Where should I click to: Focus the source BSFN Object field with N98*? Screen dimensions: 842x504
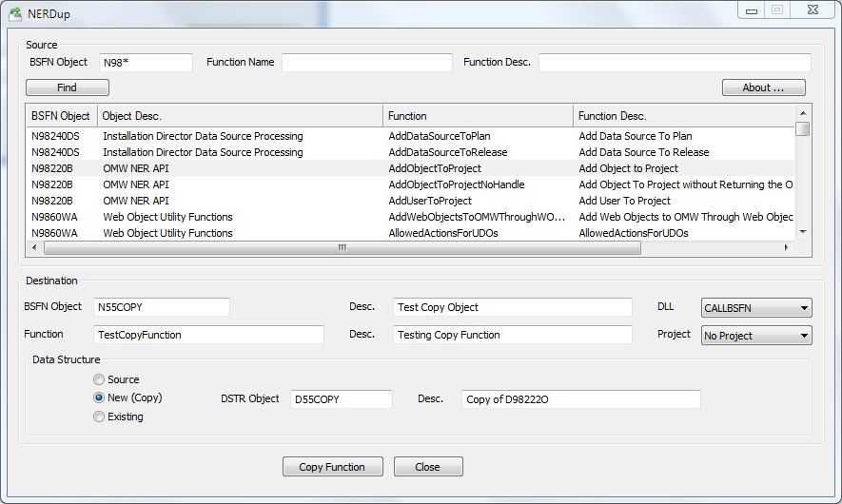pyautogui.click(x=144, y=63)
